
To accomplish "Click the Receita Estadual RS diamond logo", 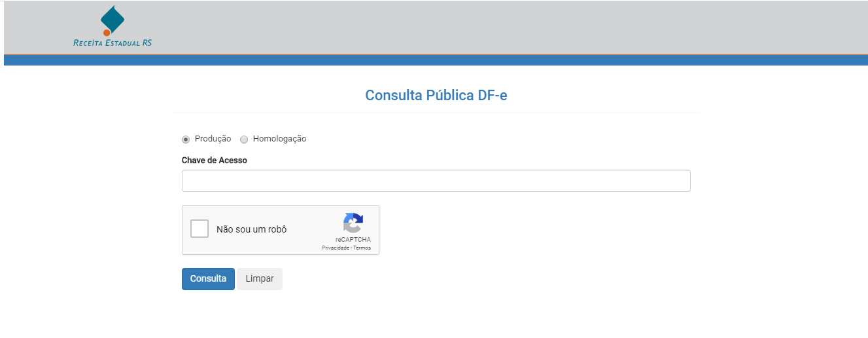I will (113, 20).
